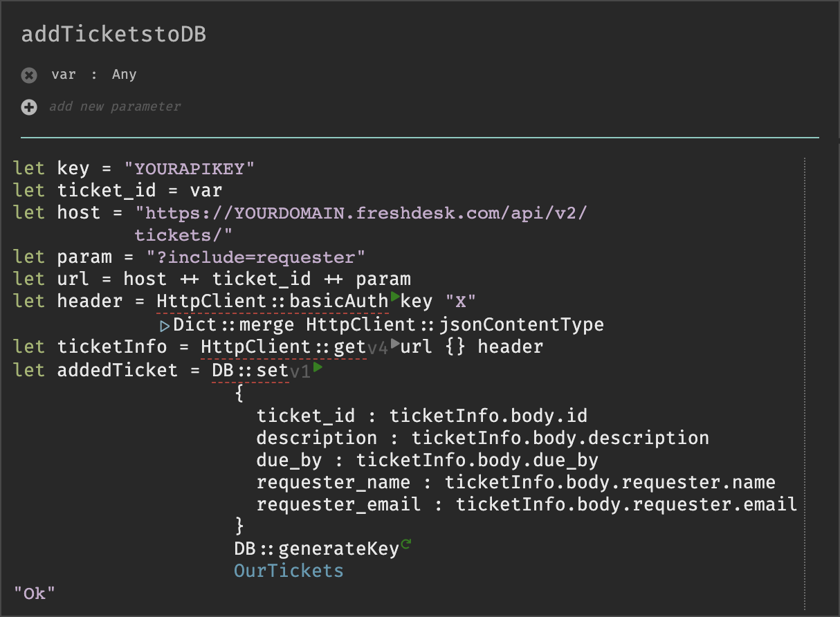Run the HttpClient::basicAuth green play icon

point(395,297)
